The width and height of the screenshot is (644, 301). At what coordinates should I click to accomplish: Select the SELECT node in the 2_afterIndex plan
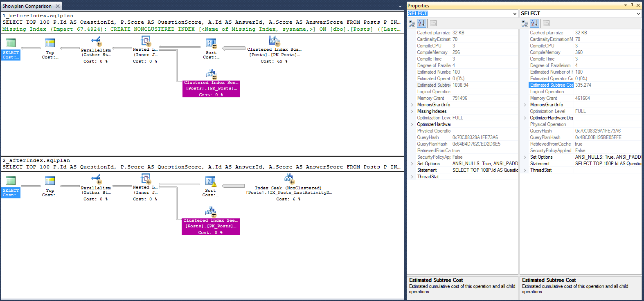coord(11,187)
